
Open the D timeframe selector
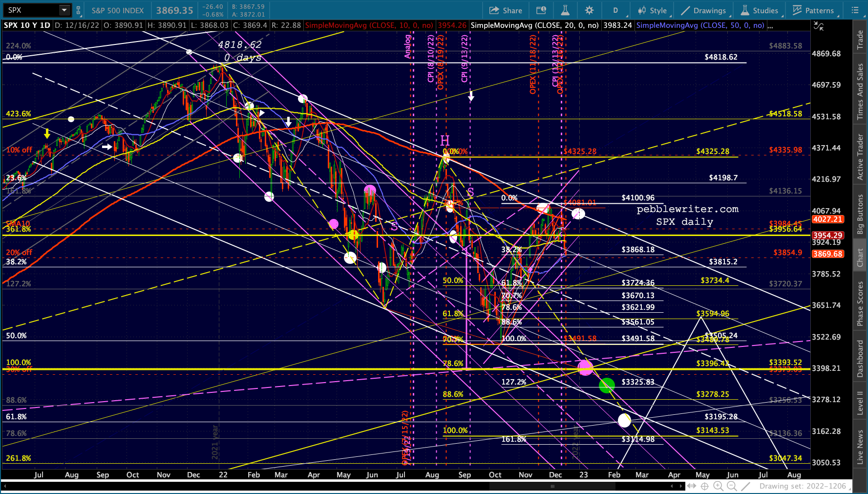(x=615, y=10)
